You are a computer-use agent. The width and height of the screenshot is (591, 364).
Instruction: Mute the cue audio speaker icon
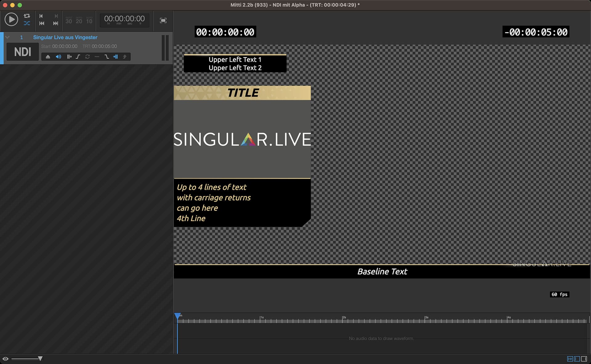(x=58, y=57)
